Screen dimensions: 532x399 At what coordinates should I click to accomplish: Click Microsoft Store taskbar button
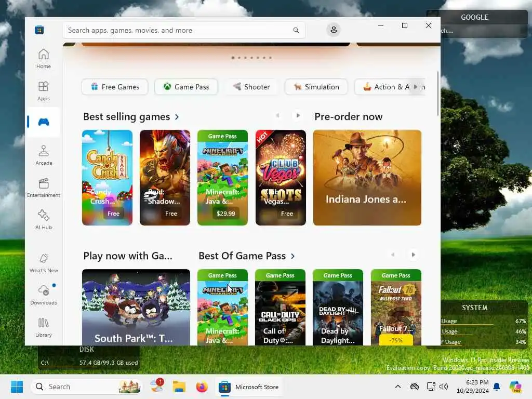(249, 387)
